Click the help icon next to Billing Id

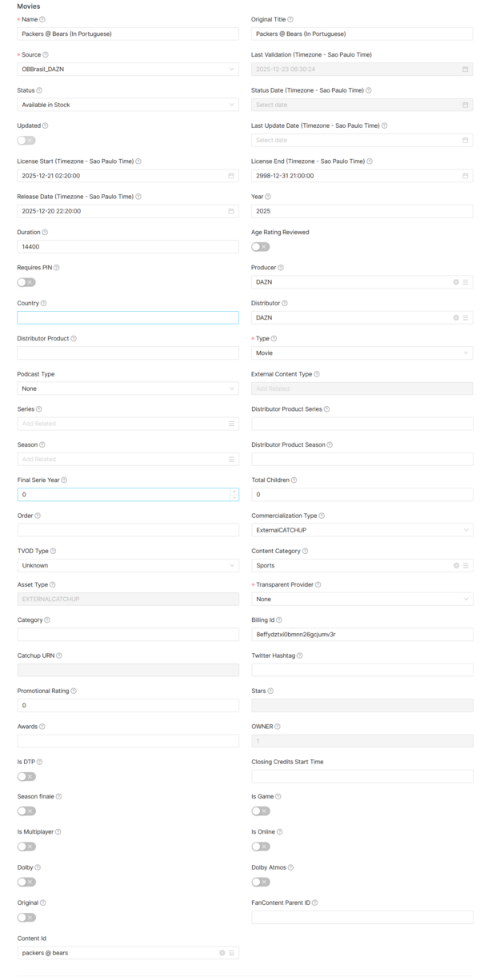(279, 620)
